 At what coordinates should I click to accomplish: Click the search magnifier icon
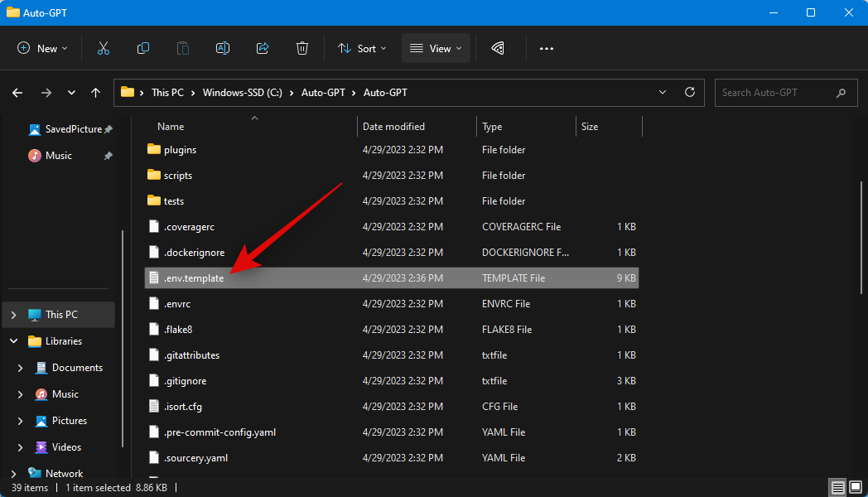(x=841, y=93)
